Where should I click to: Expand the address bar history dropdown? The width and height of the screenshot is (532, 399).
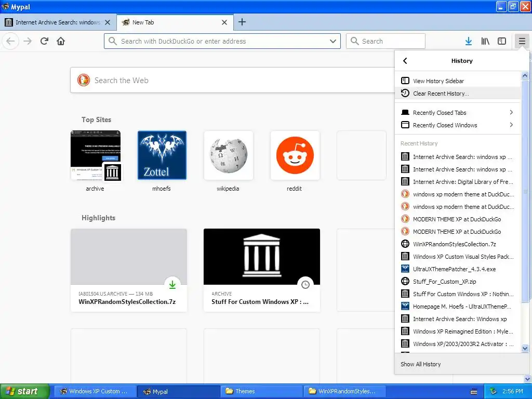click(333, 42)
